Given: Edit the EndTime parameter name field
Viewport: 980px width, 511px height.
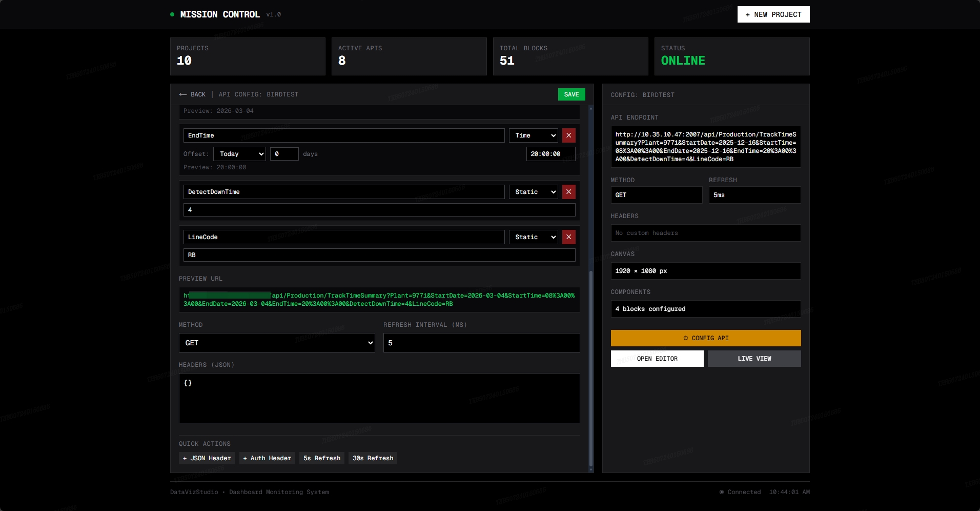Looking at the screenshot, I should pyautogui.click(x=344, y=135).
